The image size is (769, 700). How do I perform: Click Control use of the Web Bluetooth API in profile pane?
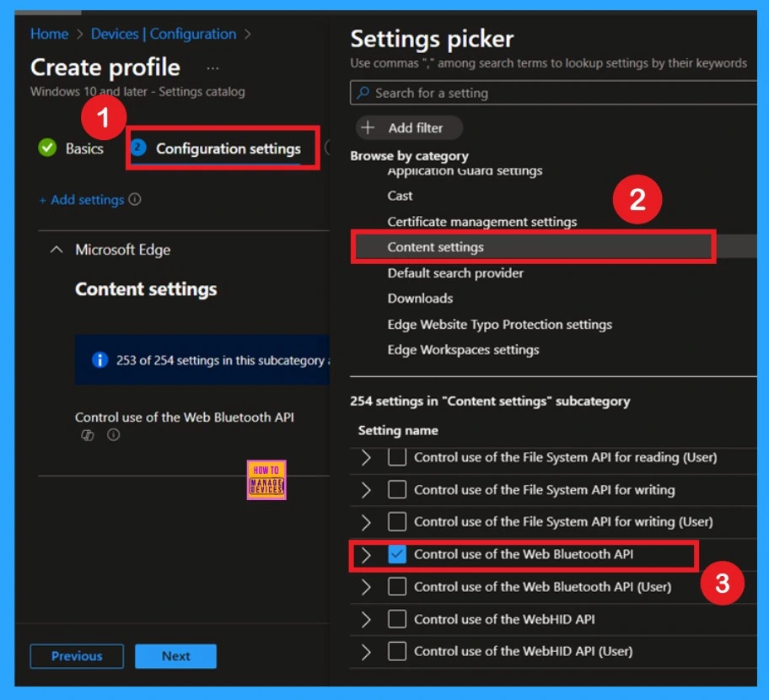pos(185,417)
